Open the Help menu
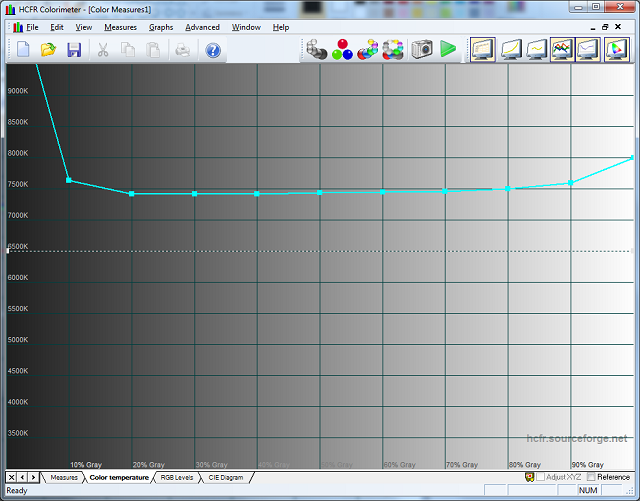This screenshot has width=640, height=501. [x=281, y=27]
